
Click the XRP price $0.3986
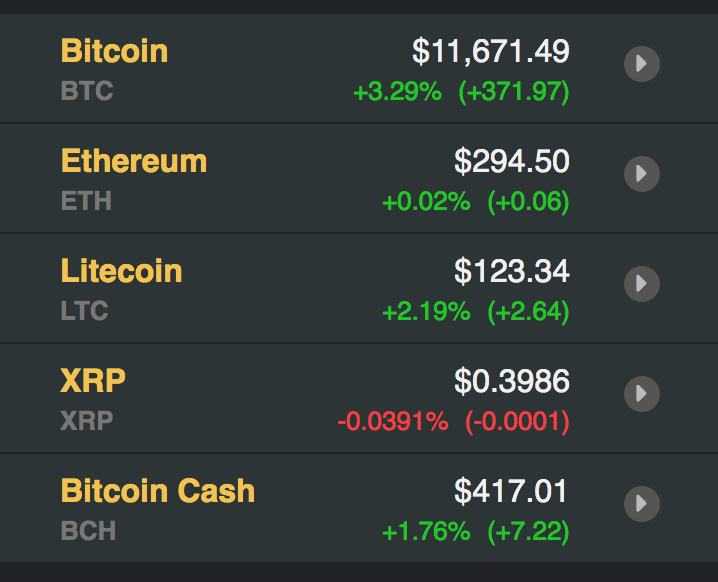(x=511, y=381)
